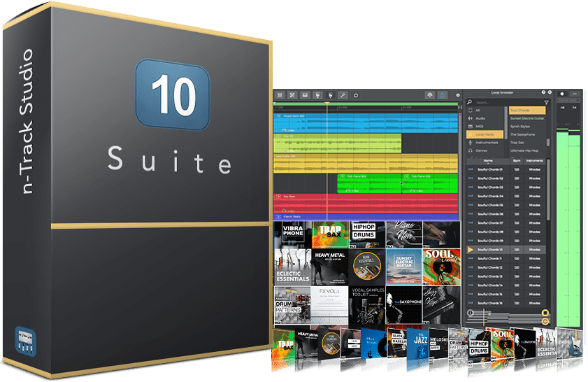Click the grid view toolbar icon

pos(280,95)
